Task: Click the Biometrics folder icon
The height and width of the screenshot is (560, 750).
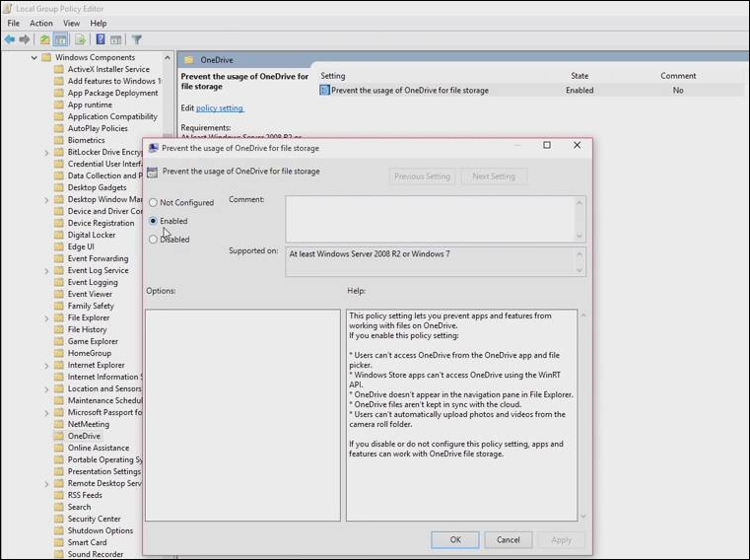Action: pyautogui.click(x=59, y=140)
